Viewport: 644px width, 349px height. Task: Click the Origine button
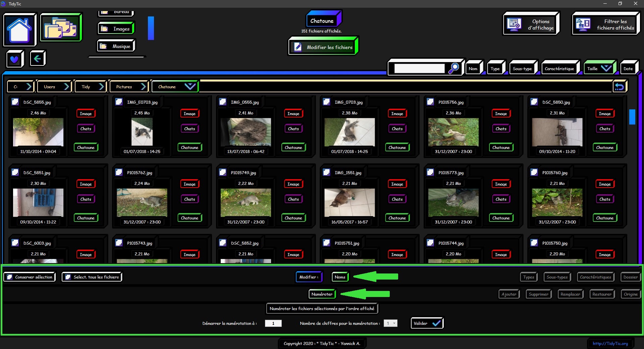click(631, 294)
